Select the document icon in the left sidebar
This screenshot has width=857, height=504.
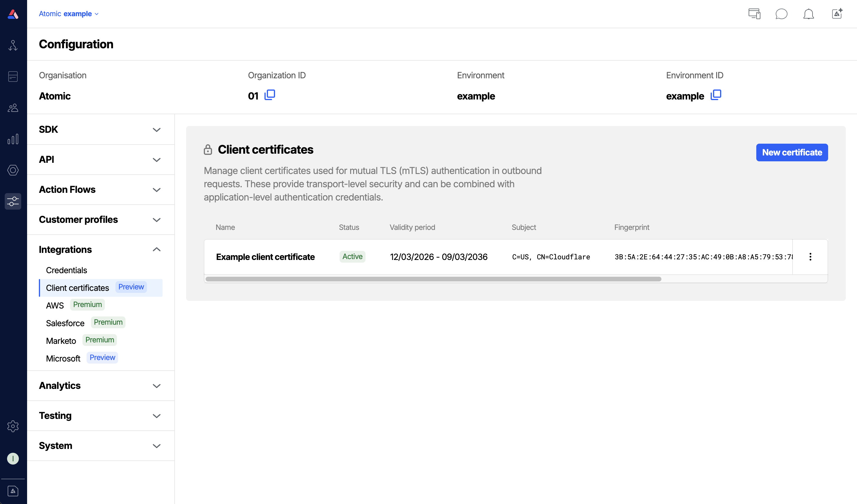[x=13, y=77]
